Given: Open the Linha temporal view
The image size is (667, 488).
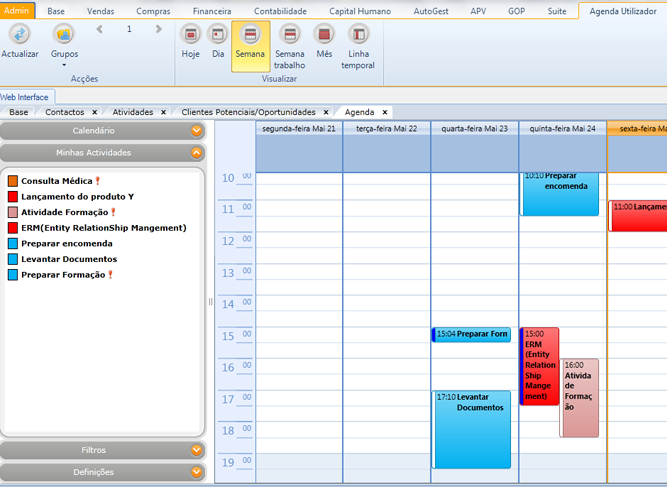Looking at the screenshot, I should (358, 35).
